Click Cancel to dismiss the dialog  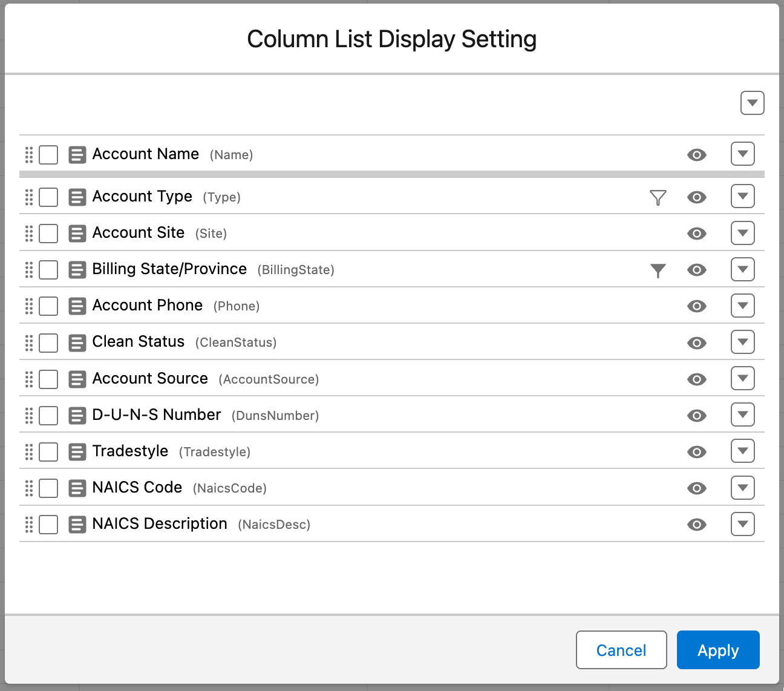(x=621, y=650)
